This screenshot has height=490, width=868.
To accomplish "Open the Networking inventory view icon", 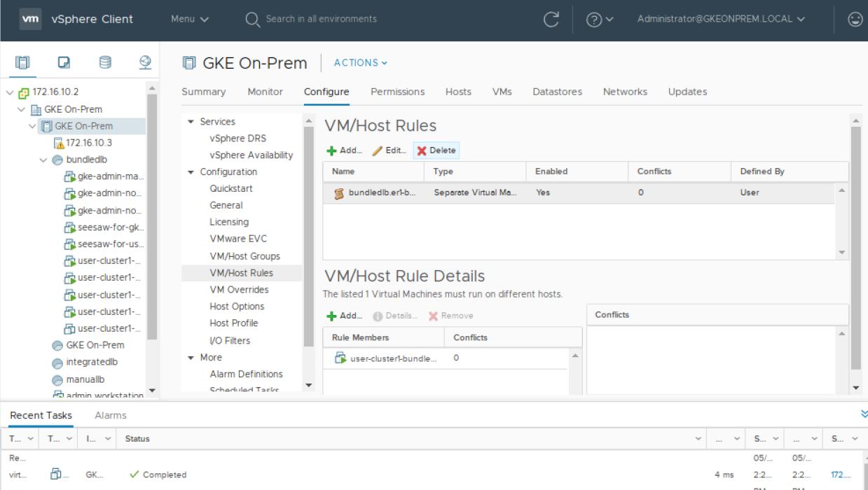I will click(145, 63).
